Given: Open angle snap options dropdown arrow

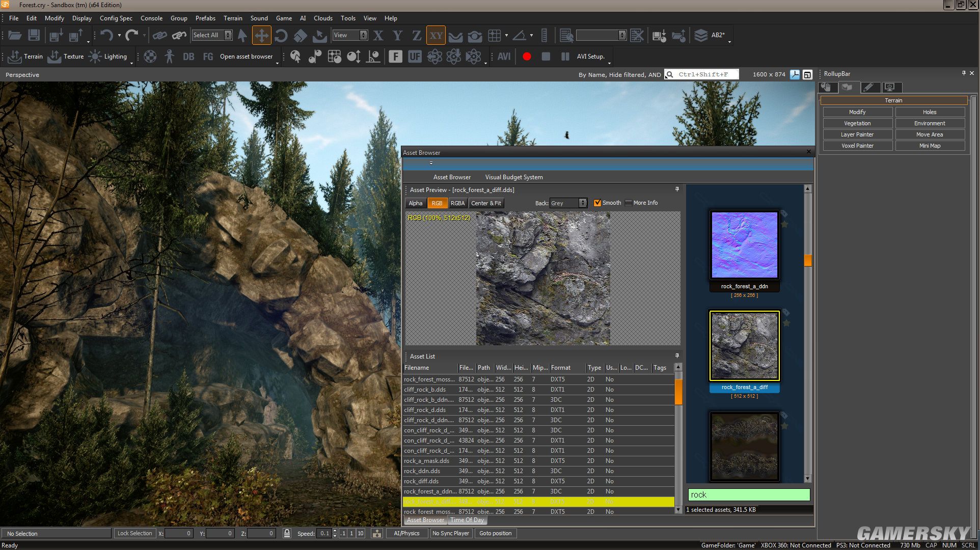Looking at the screenshot, I should coord(531,35).
